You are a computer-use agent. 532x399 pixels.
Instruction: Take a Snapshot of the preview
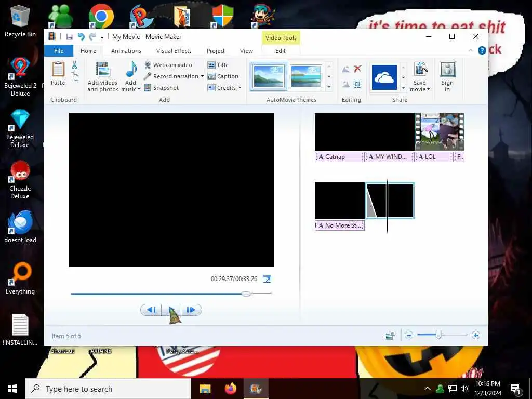[x=162, y=88]
